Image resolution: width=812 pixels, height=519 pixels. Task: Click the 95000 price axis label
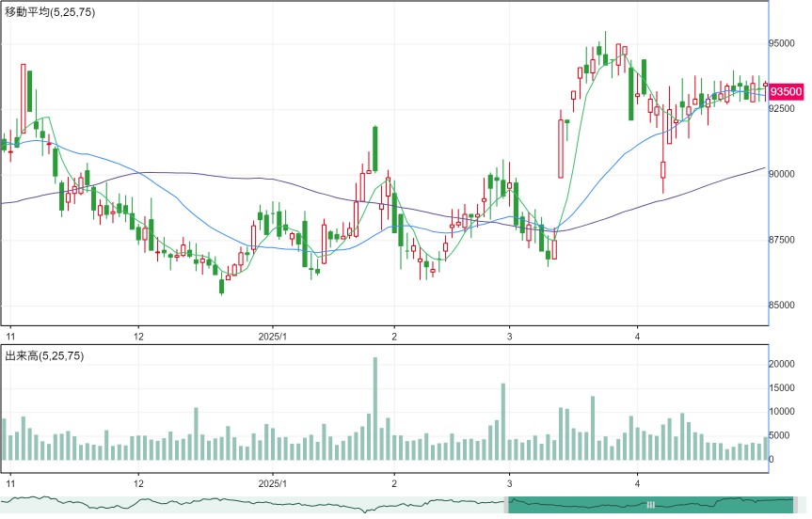click(x=782, y=43)
